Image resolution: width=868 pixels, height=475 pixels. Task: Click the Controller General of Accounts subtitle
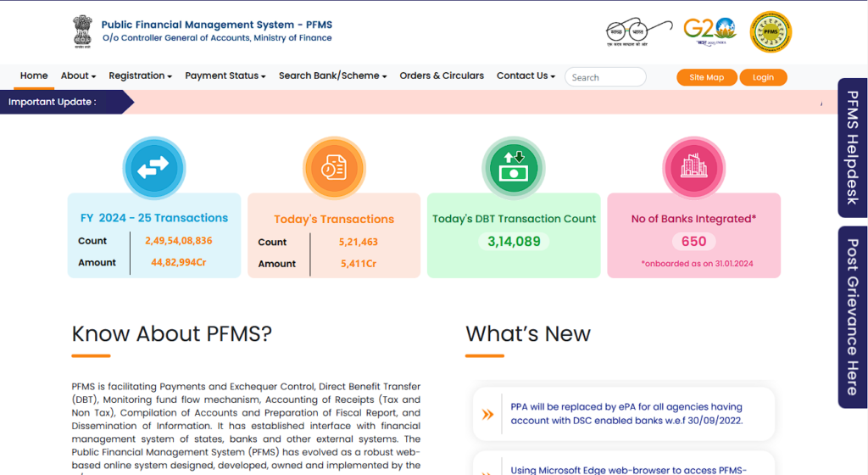(x=217, y=38)
